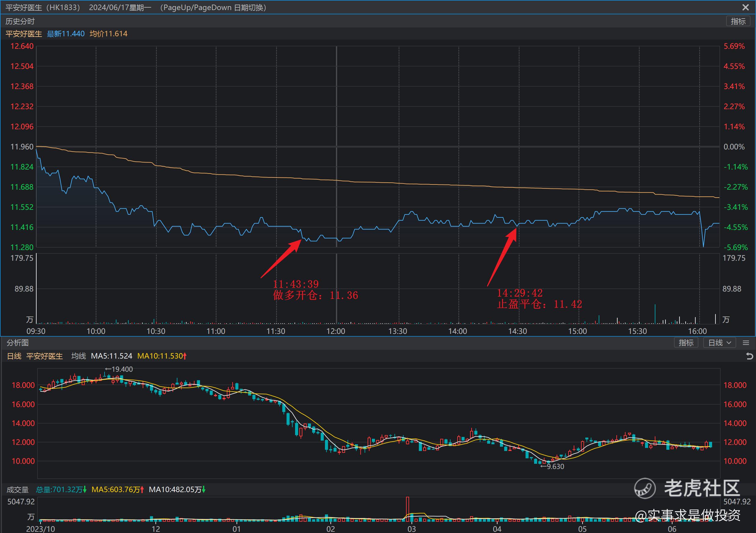Click the 179.75 left intraday volume label

tap(22, 258)
